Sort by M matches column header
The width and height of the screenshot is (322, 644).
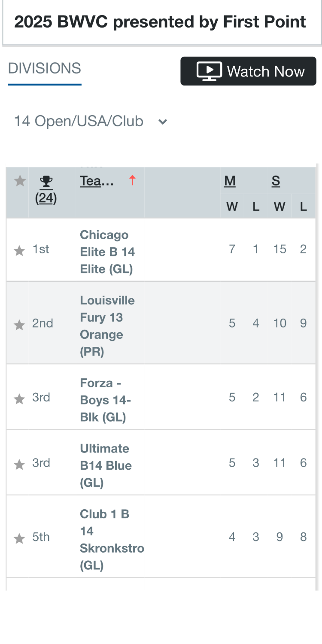click(230, 181)
